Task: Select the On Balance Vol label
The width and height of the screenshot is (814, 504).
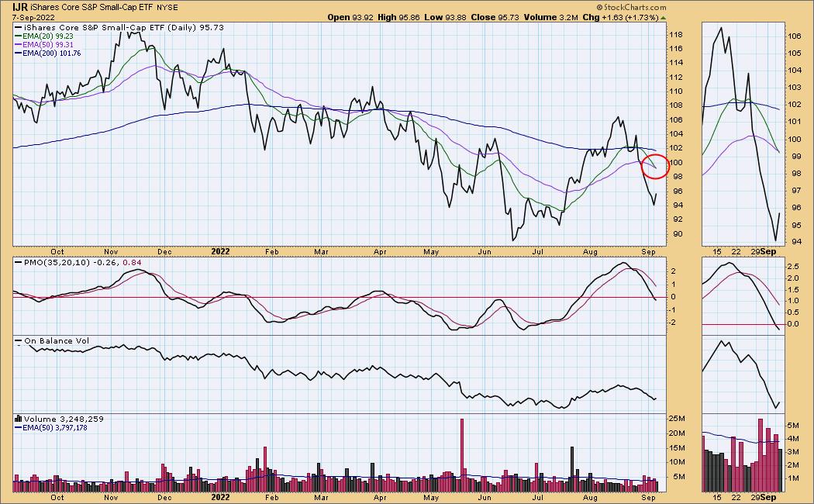Action: 57,341
